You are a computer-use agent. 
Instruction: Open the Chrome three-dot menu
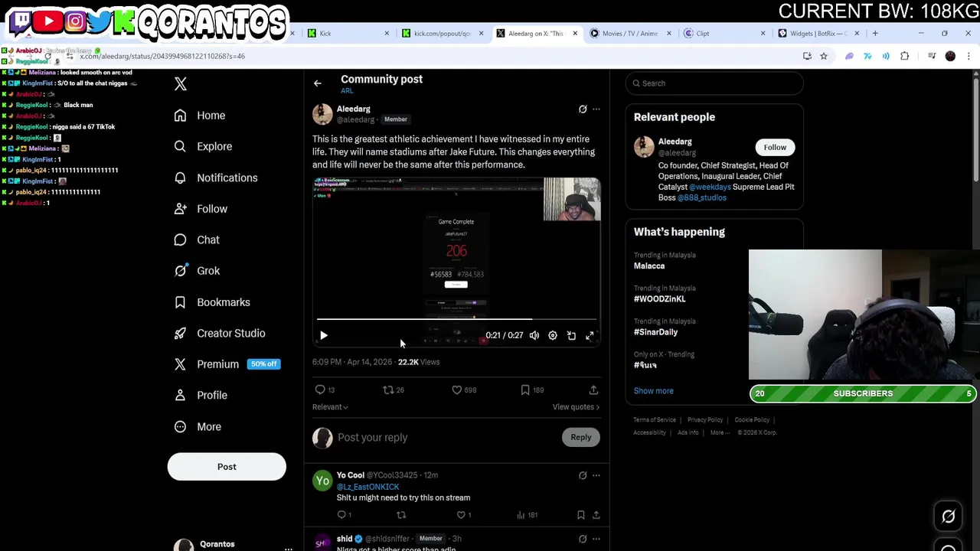pyautogui.click(x=969, y=56)
